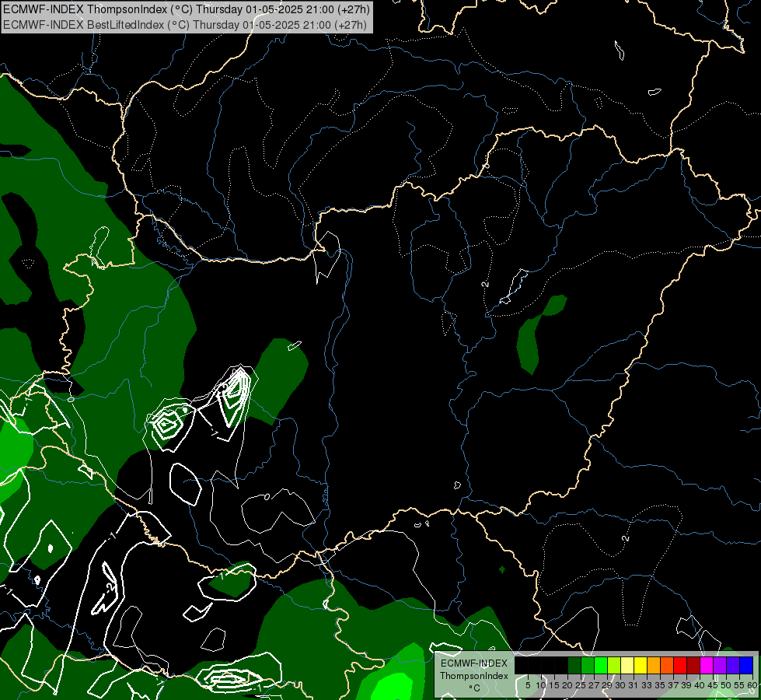
Task: Click the orange 33-35 legend swatch
Action: point(654,665)
